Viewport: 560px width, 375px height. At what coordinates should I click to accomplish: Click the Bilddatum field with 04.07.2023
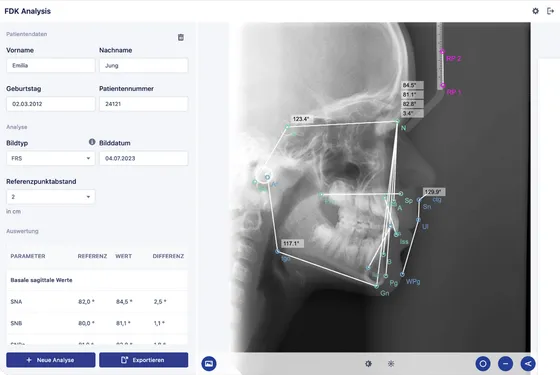[144, 158]
